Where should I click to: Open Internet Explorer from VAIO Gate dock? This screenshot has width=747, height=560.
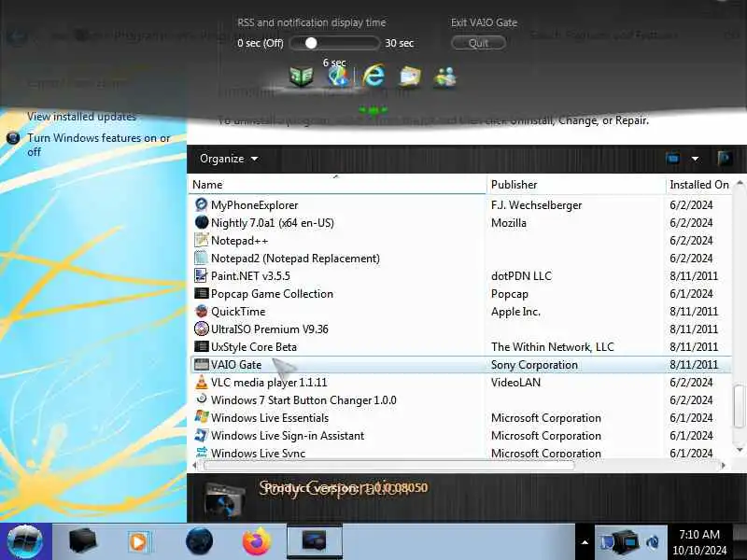coord(373,76)
